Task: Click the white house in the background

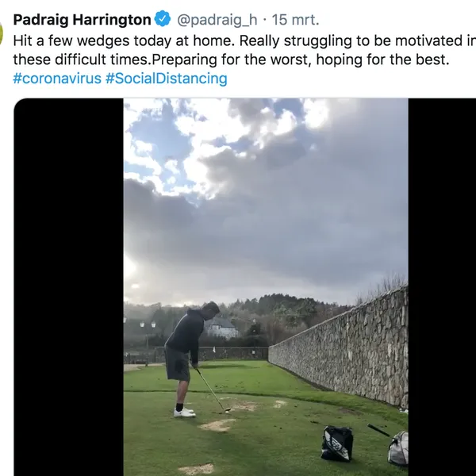Action: 221,328
